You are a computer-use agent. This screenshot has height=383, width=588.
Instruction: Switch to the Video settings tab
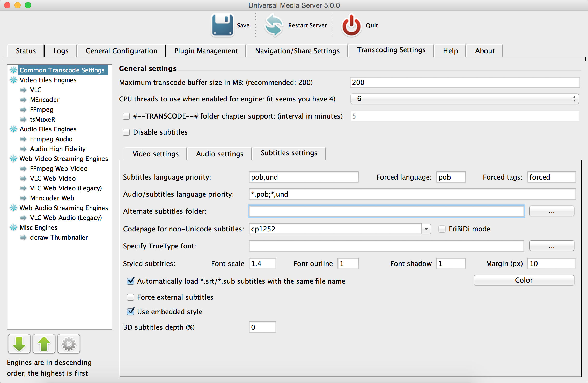[x=156, y=154]
